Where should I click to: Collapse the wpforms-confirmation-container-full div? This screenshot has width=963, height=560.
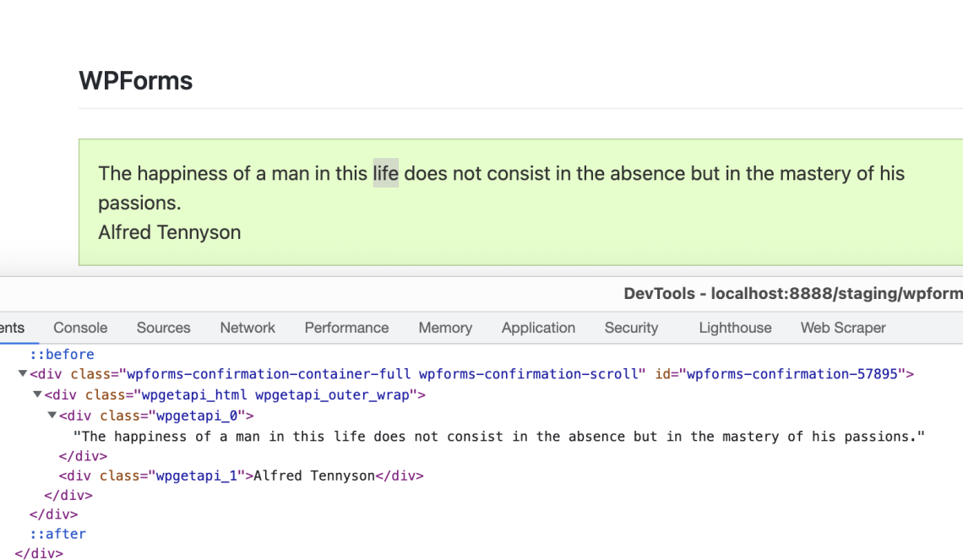click(x=21, y=374)
